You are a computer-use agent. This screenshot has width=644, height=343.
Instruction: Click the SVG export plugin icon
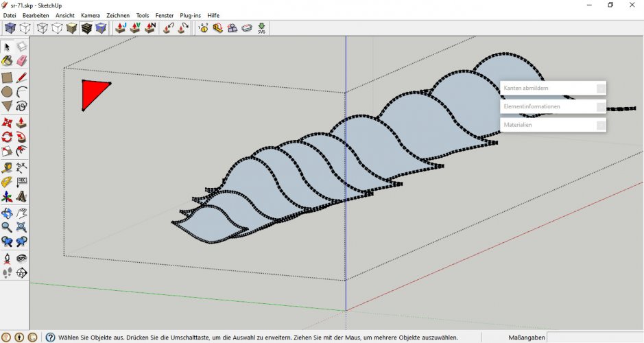click(x=261, y=28)
